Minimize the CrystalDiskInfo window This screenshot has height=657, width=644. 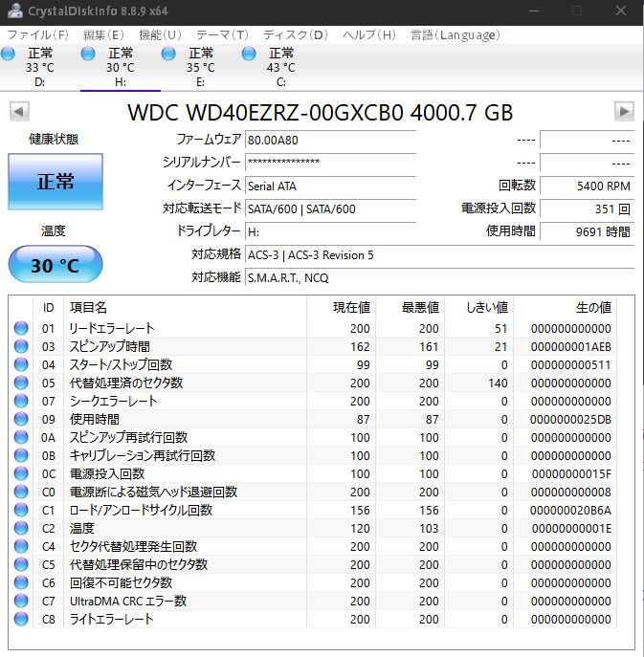534,11
